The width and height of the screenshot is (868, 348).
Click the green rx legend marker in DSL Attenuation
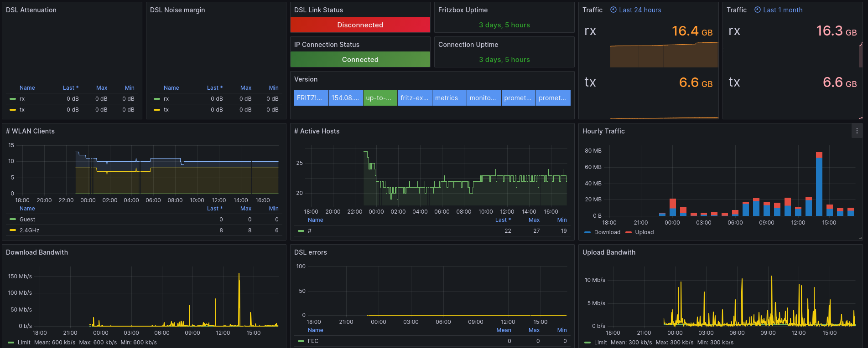click(x=13, y=99)
